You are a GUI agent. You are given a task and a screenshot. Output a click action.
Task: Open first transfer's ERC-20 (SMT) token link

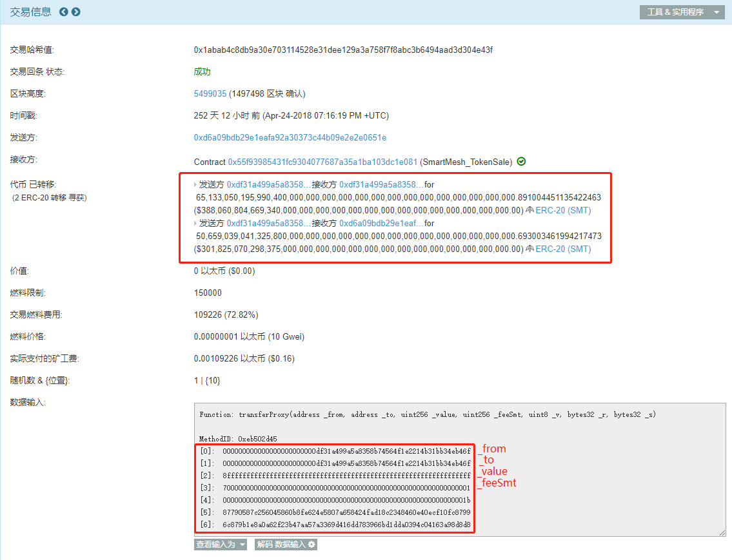[x=563, y=210]
